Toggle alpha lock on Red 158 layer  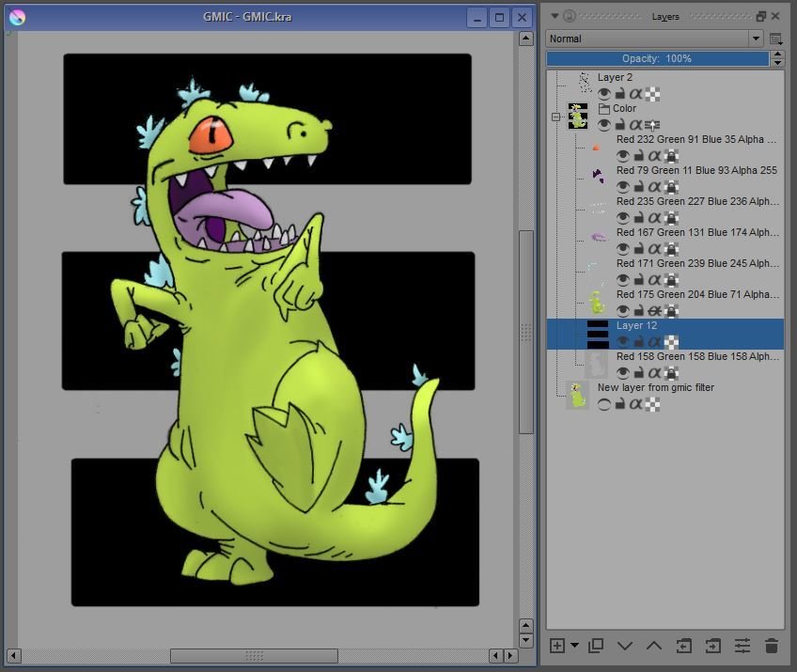(671, 372)
